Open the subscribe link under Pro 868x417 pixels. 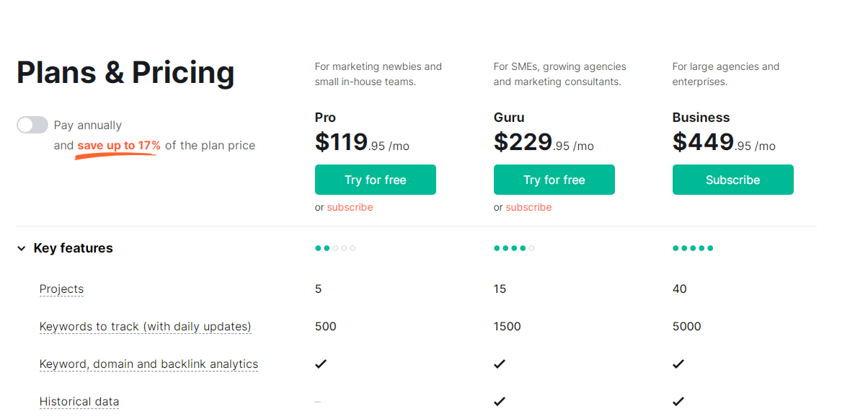350,207
